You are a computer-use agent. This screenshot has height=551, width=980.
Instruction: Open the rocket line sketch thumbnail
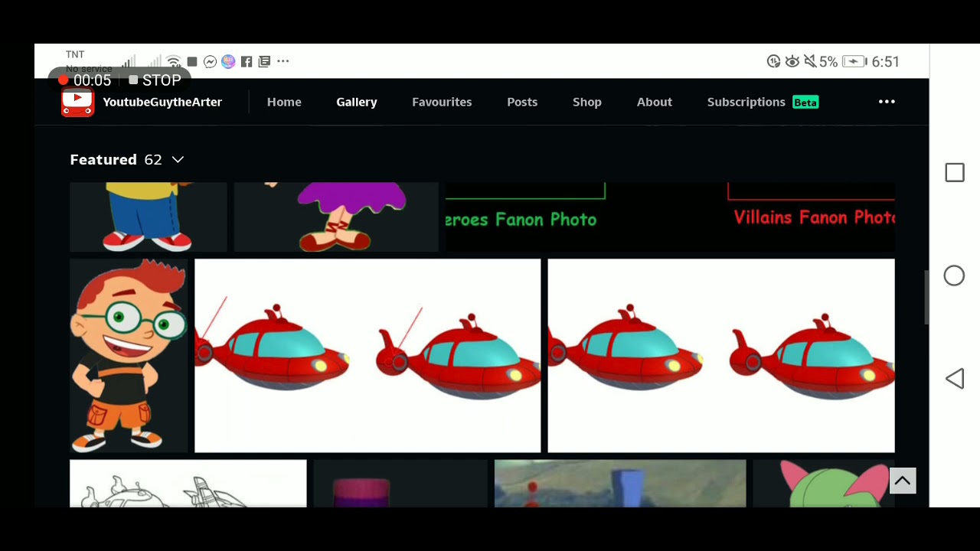[188, 484]
